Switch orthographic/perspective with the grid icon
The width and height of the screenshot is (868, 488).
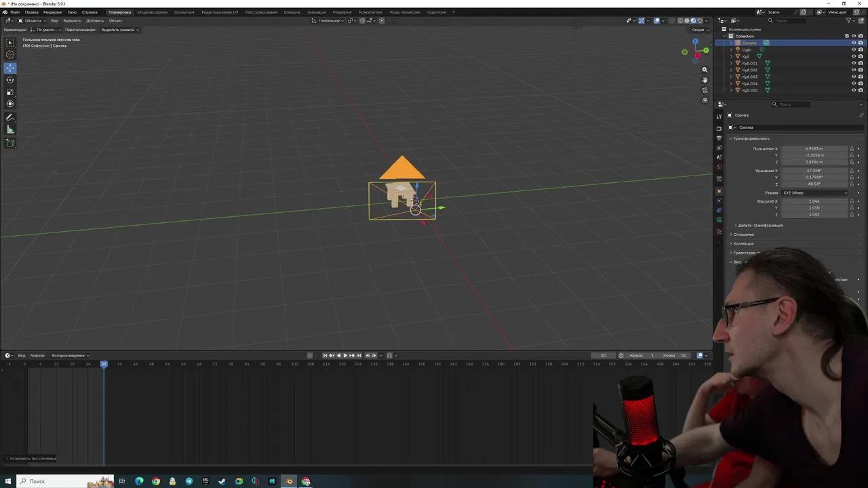coord(705,100)
